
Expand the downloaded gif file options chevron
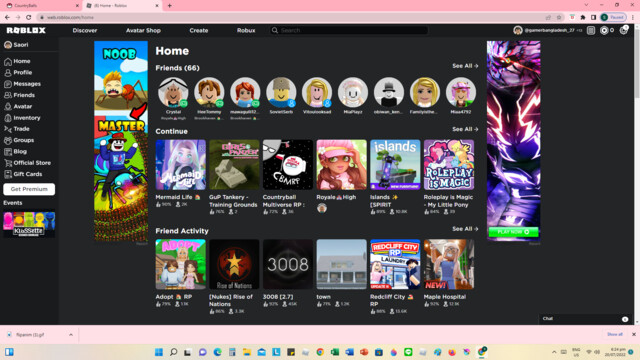tap(71, 335)
